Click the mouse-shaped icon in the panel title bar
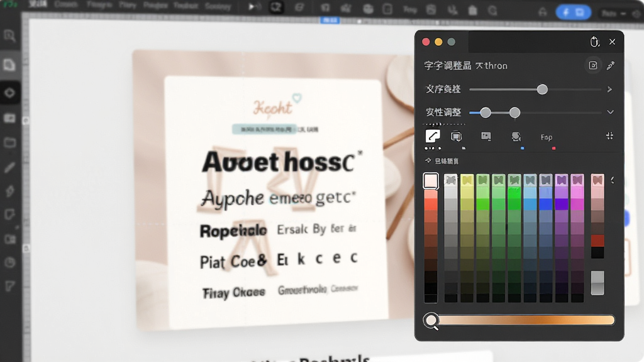The height and width of the screenshot is (362, 644). click(594, 42)
